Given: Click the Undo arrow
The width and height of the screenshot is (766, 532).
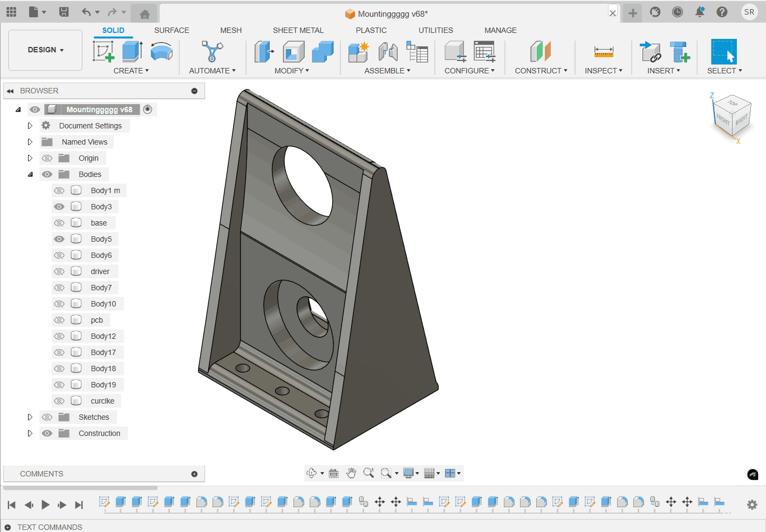Looking at the screenshot, I should 86,12.
